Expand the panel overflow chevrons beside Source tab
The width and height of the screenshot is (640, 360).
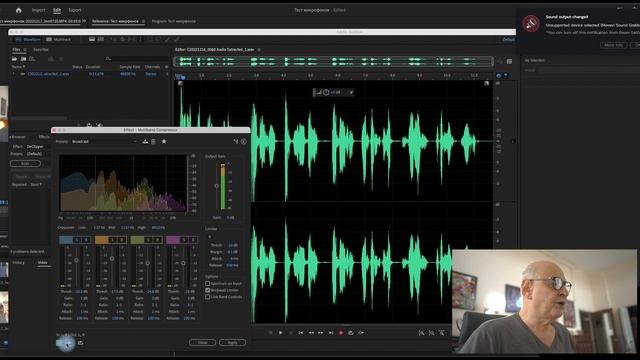pyautogui.click(x=84, y=21)
